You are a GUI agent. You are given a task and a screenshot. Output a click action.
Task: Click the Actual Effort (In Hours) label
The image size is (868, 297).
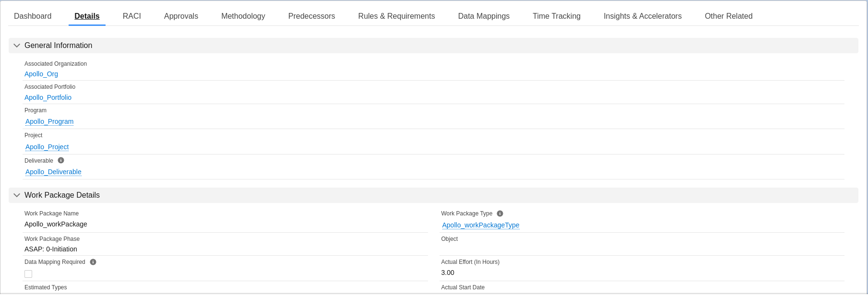(x=470, y=262)
